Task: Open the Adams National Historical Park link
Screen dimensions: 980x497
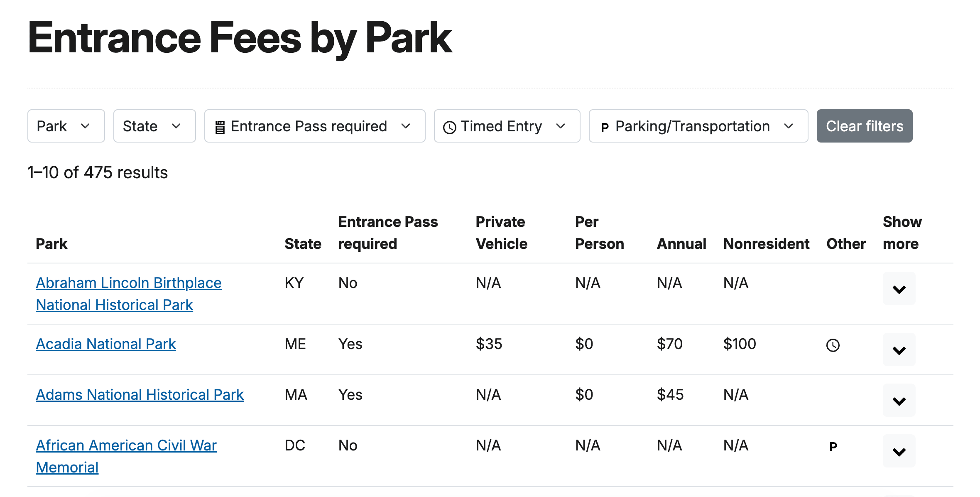Action: (140, 395)
